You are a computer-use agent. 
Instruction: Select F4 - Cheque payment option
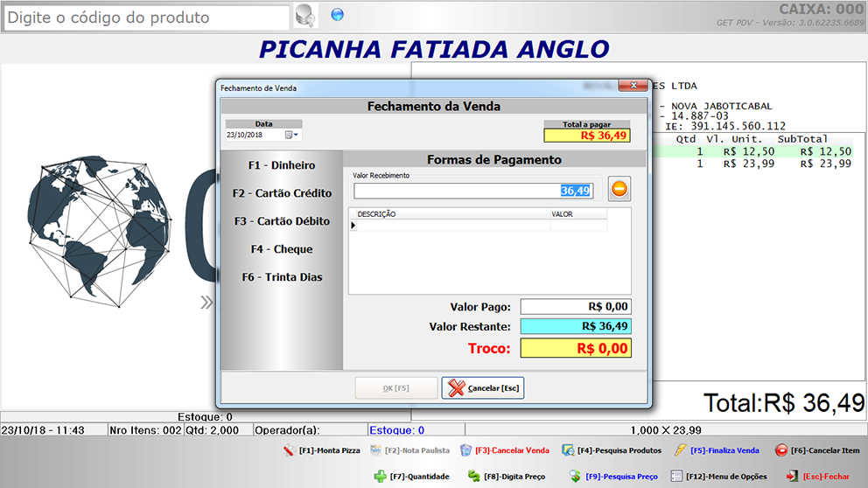[x=281, y=249]
